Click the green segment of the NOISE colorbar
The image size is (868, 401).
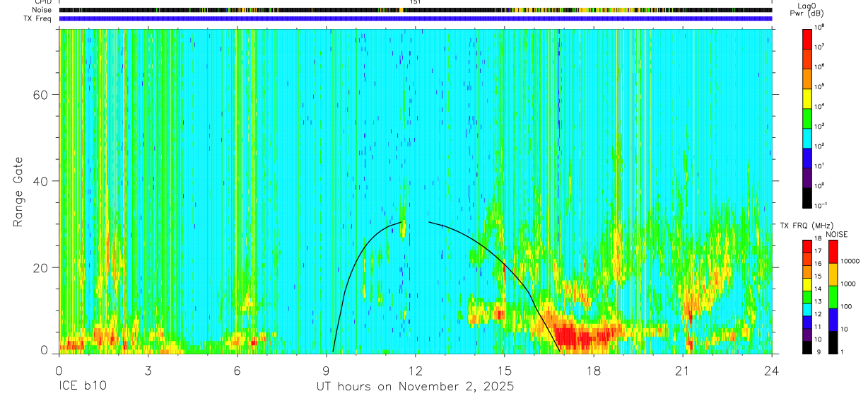[833, 297]
